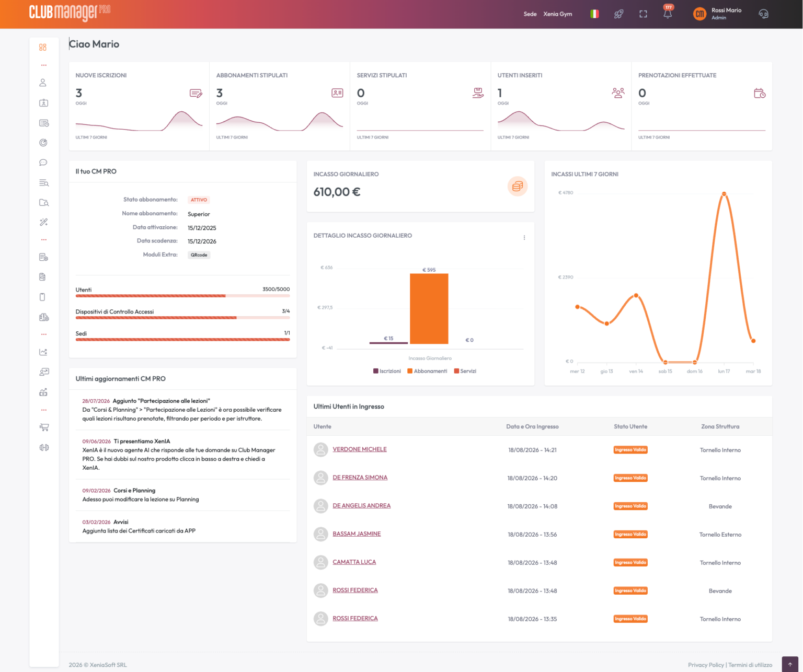The image size is (803, 672).
Task: Open the headset support icon
Action: (x=763, y=14)
